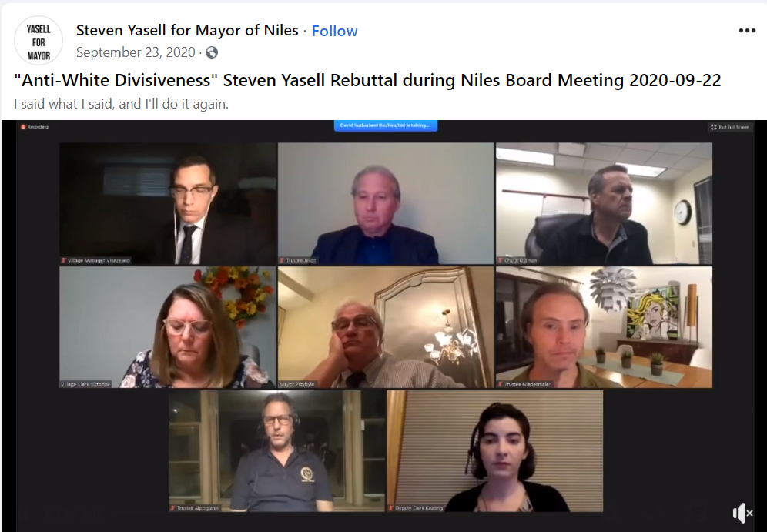Click the muted mic icon beside Trustee Alpogianis
Viewport: 767px width, 532px height.
[x=172, y=508]
